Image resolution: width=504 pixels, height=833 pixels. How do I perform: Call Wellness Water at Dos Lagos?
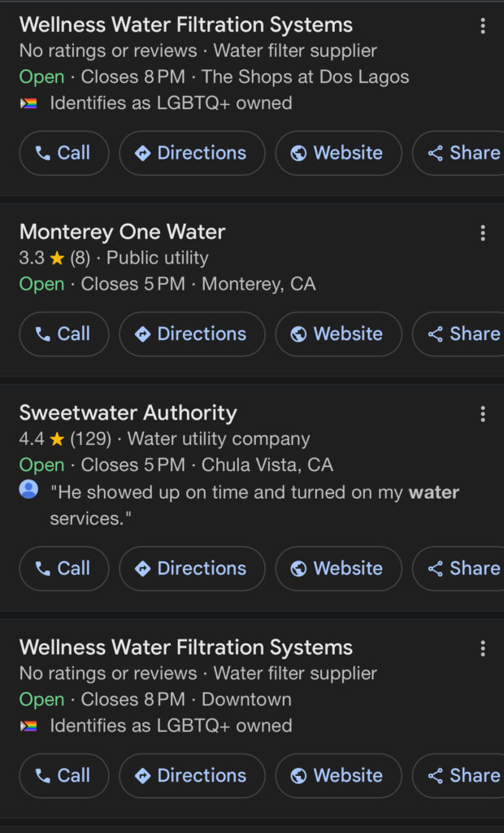63,153
